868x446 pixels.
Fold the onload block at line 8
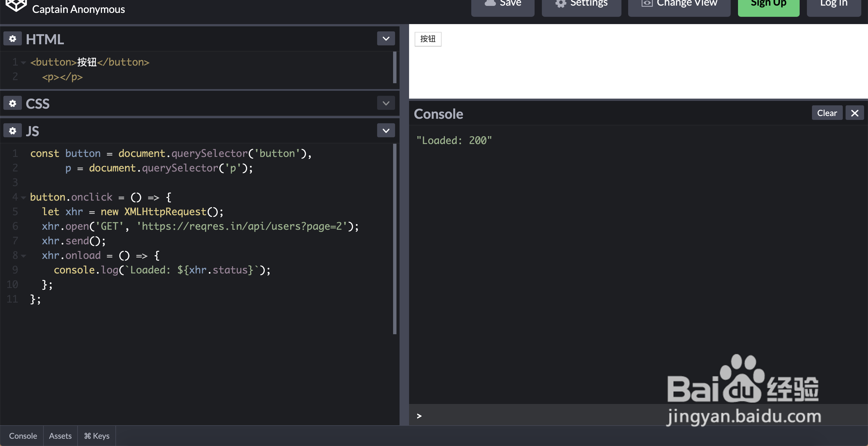point(23,256)
